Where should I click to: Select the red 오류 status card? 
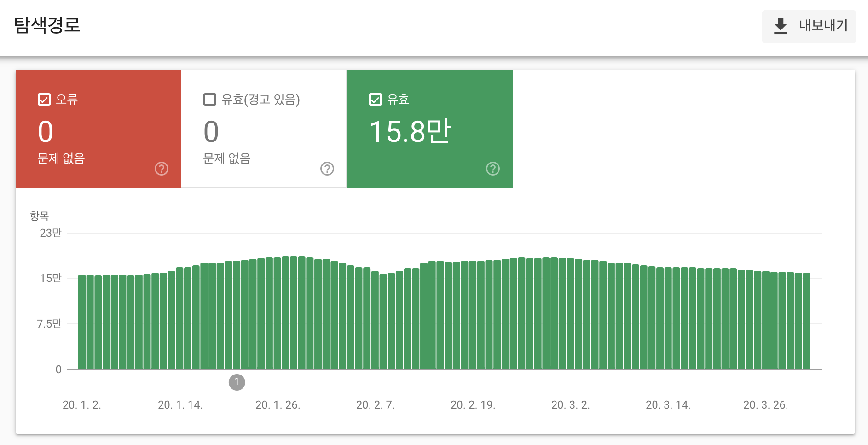click(x=98, y=129)
